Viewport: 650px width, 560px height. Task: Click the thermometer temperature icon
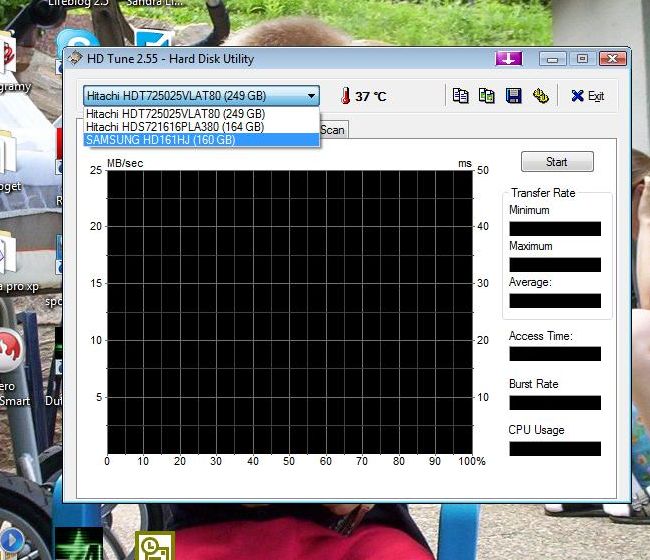(x=345, y=96)
